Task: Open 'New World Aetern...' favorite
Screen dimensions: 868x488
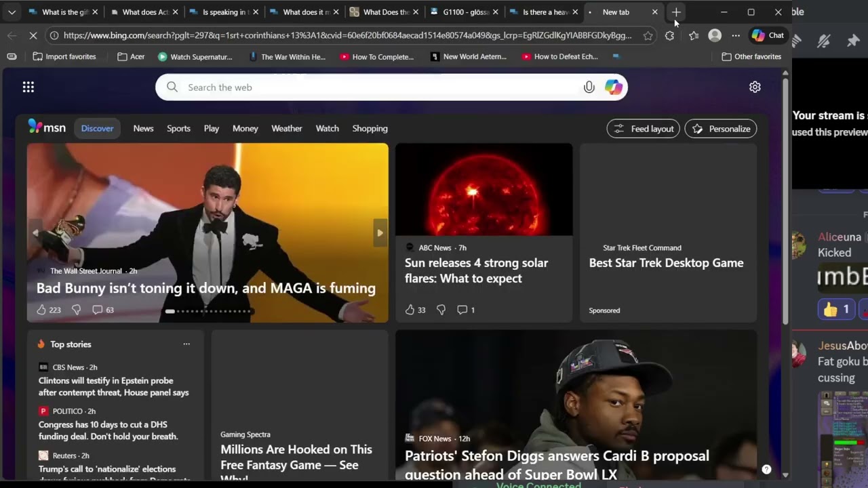Action: [x=469, y=57]
